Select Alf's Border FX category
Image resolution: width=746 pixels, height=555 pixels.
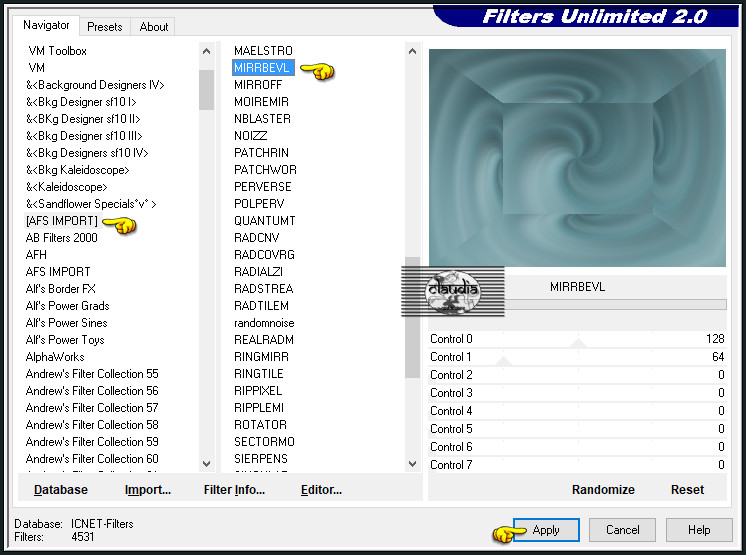click(x=61, y=289)
